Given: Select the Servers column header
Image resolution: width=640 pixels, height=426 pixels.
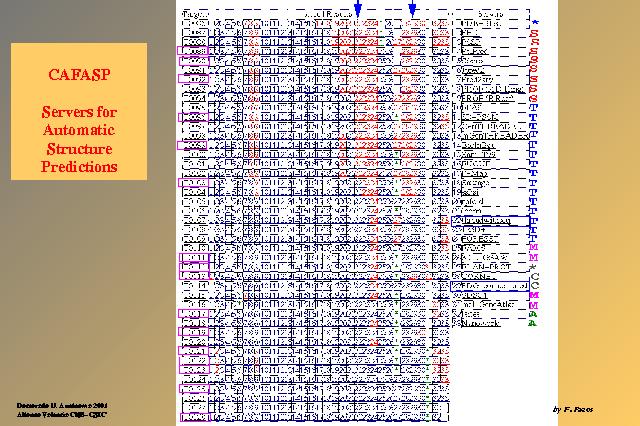Looking at the screenshot, I should [491, 15].
